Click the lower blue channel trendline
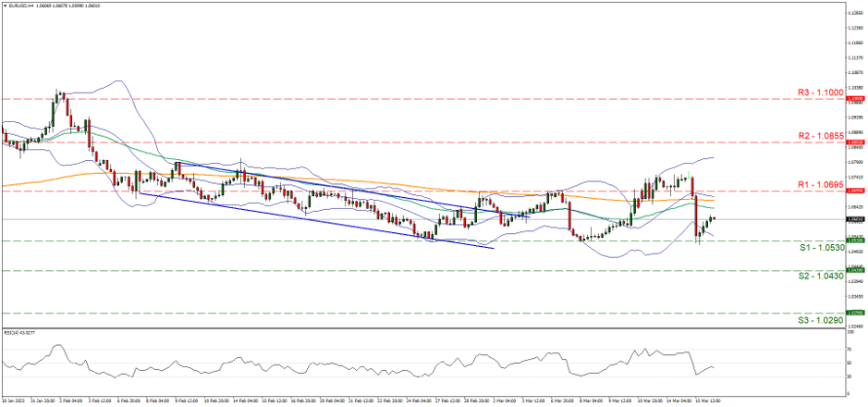The image size is (868, 407). tap(314, 220)
